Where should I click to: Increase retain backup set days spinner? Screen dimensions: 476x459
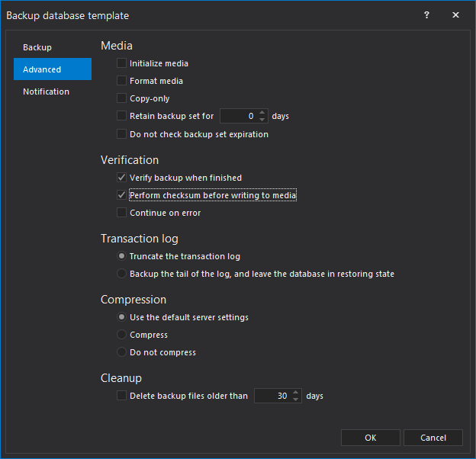[262, 113]
